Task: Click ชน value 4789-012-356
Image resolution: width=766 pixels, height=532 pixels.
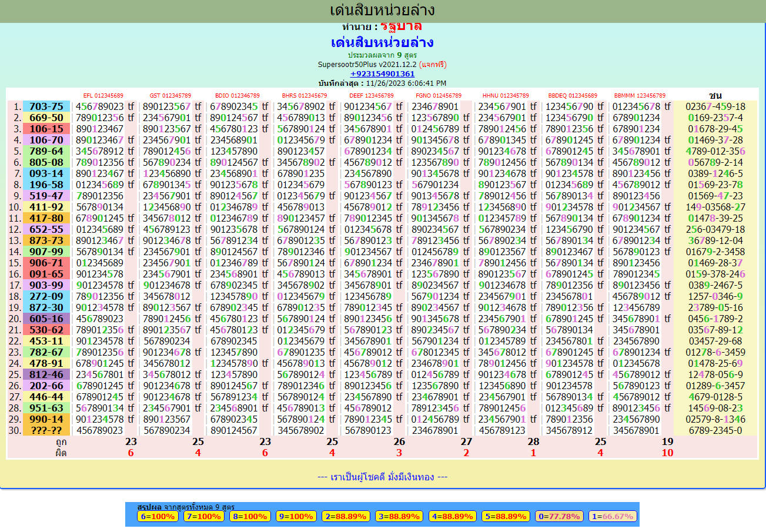Action: point(715,151)
